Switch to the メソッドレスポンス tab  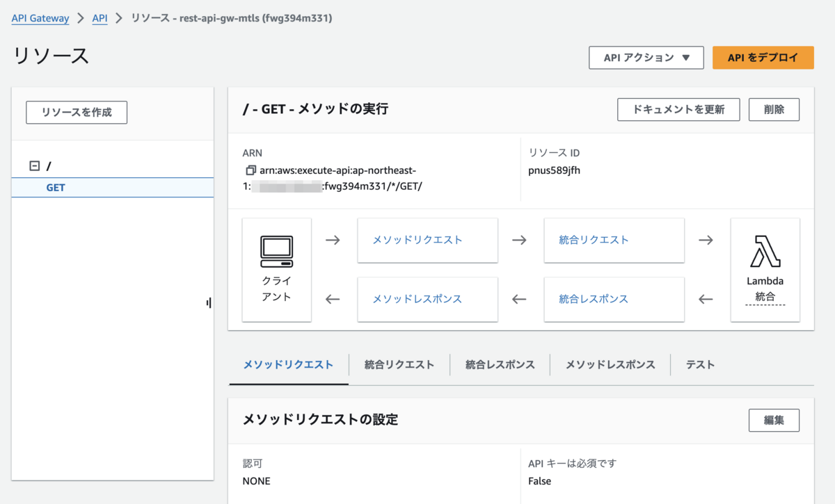click(610, 364)
